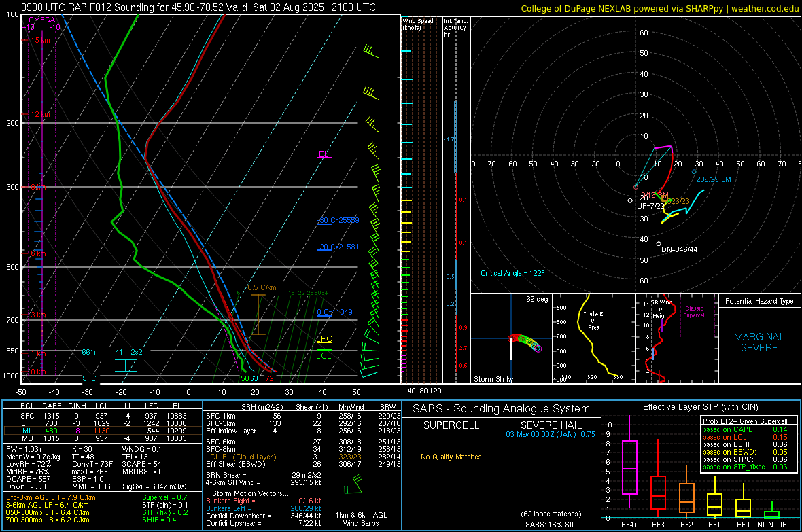Image resolution: width=802 pixels, height=532 pixels.
Task: Click the Theta-E v. Pres panel label
Action: 593,320
